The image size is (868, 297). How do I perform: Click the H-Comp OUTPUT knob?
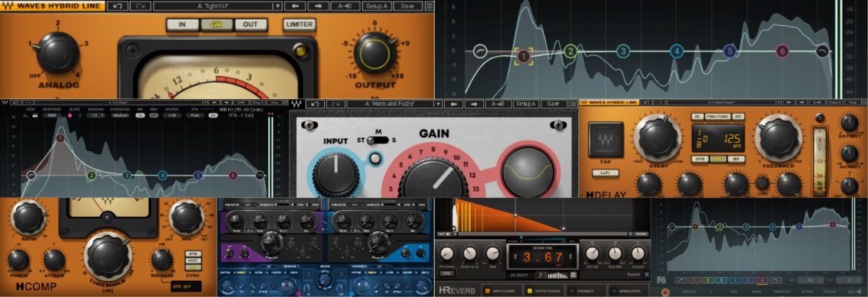375,53
